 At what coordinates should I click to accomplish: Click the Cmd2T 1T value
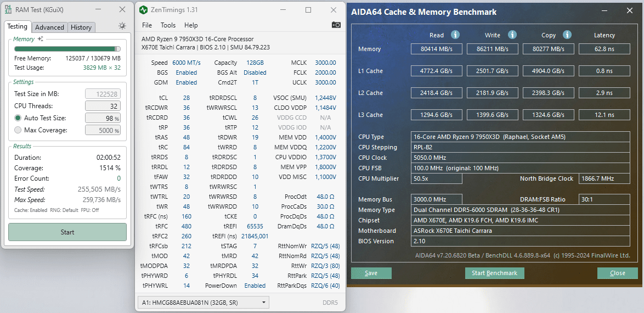pos(255,83)
